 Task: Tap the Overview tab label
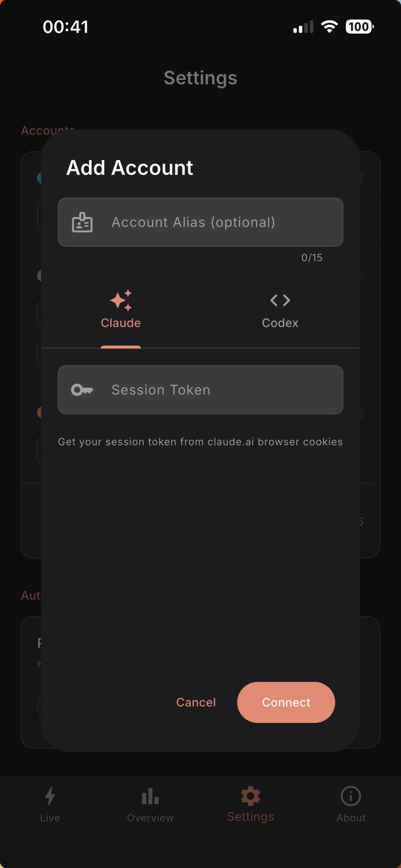point(150,818)
